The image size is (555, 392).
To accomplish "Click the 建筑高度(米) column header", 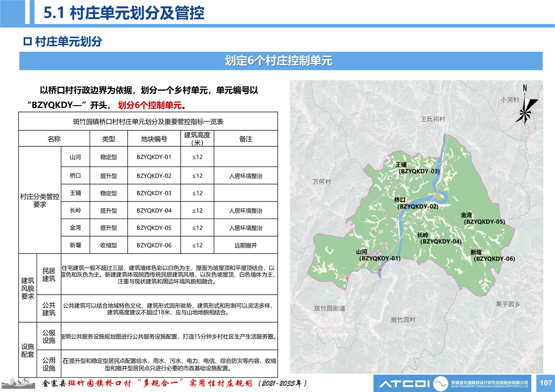I will click(x=197, y=139).
